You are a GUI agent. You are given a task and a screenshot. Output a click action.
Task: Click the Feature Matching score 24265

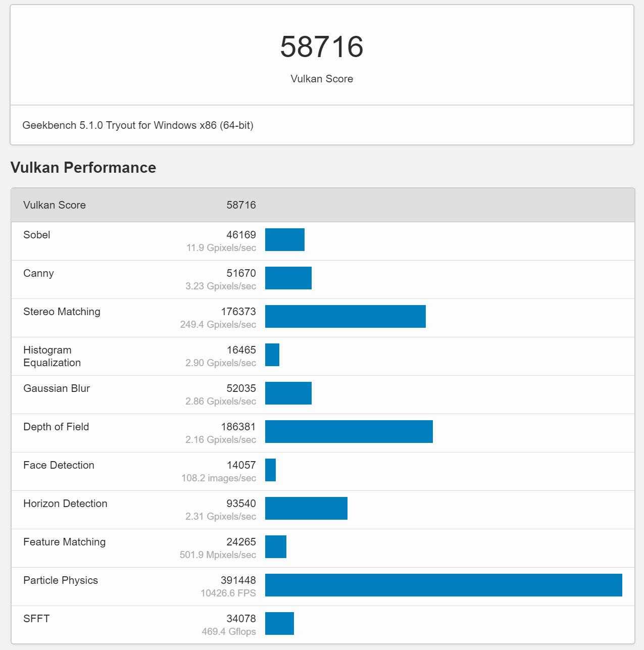tap(241, 542)
